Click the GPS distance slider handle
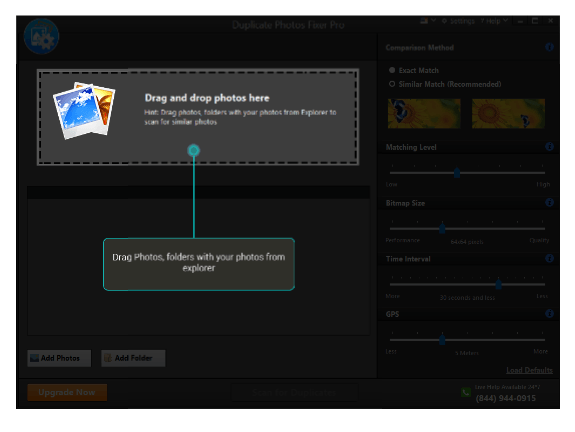This screenshot has width=575, height=432. (442, 340)
